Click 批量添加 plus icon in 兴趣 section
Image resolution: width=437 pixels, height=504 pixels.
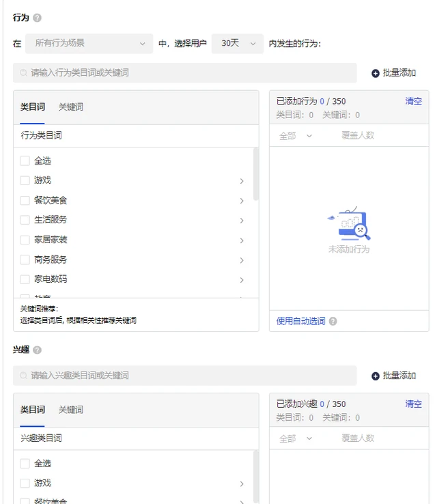376,376
